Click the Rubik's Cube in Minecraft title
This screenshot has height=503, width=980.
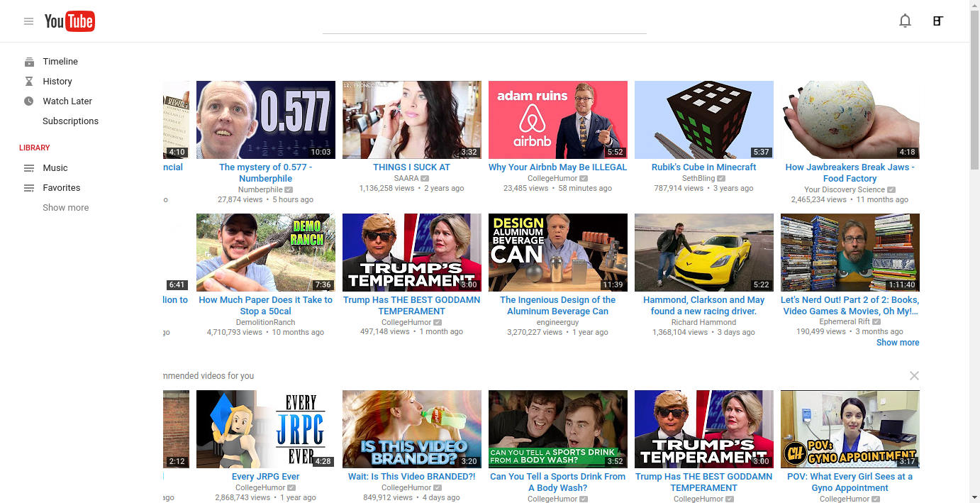[704, 167]
